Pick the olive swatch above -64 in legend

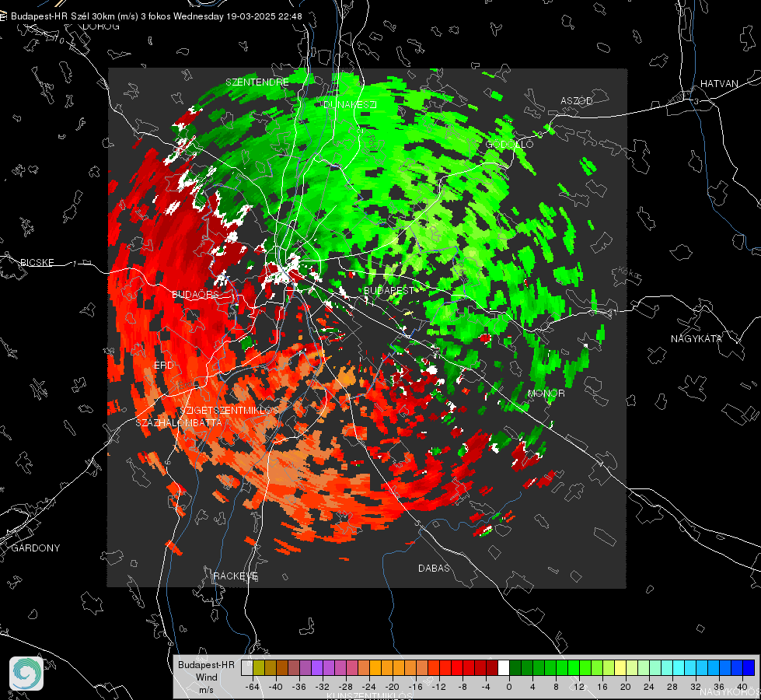point(259,667)
